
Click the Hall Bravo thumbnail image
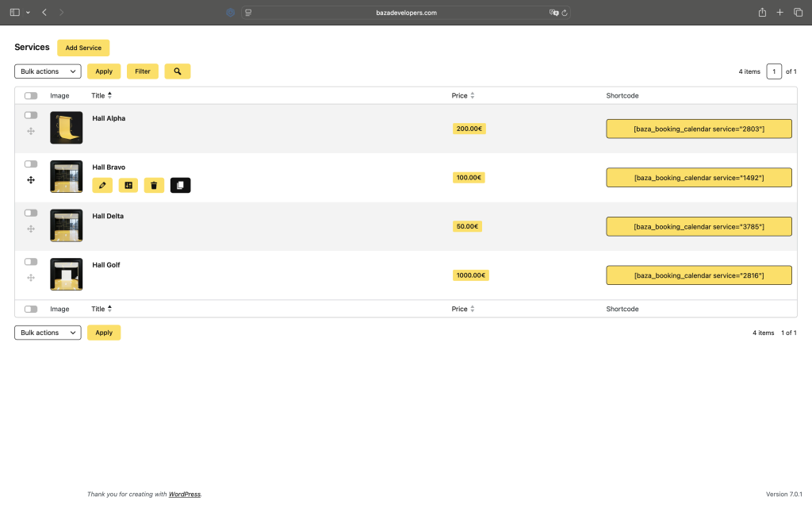coord(67,176)
